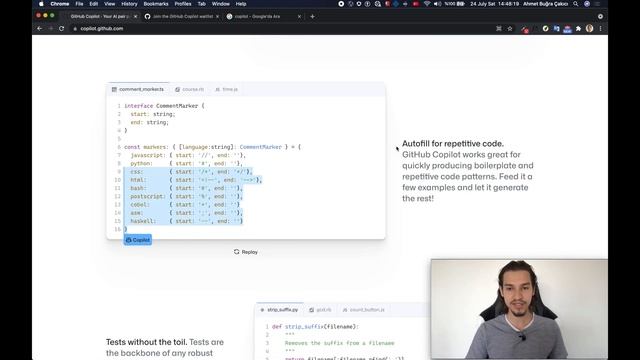Click the Wi-Fi status icon
Screen dimensions: 640x360
(427, 4)
